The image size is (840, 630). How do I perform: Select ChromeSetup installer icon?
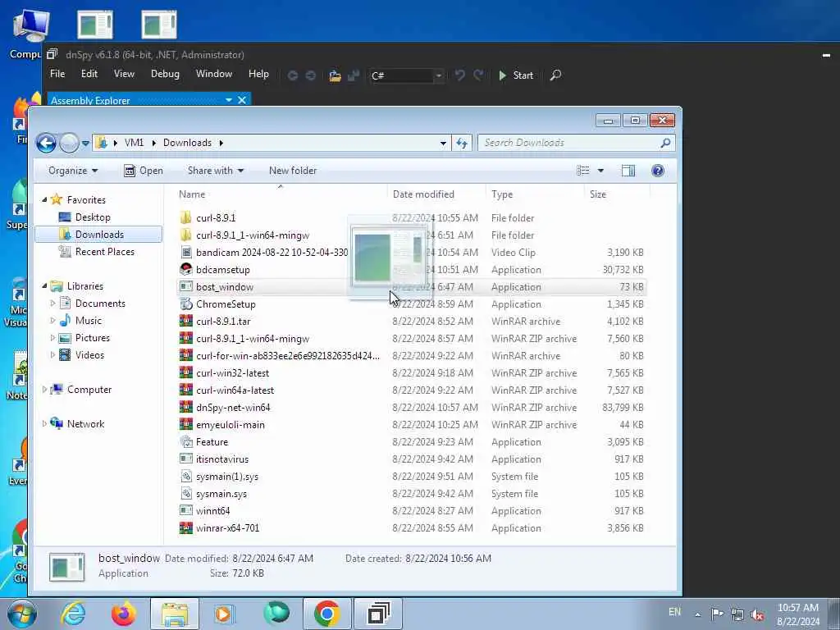click(186, 304)
